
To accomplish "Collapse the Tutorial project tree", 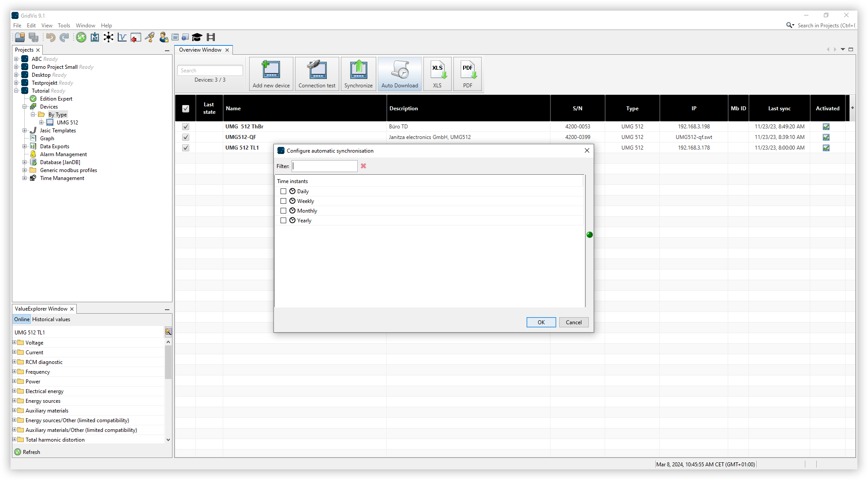I will (17, 90).
